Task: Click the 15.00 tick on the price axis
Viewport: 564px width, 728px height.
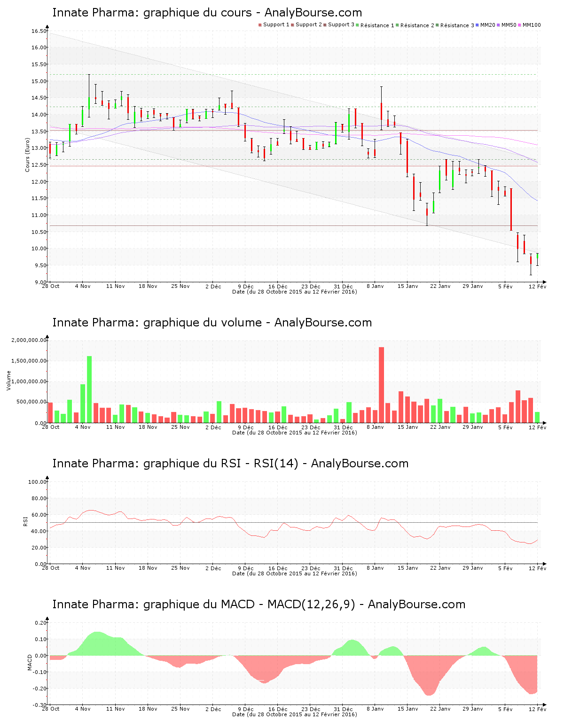Action: [x=39, y=81]
